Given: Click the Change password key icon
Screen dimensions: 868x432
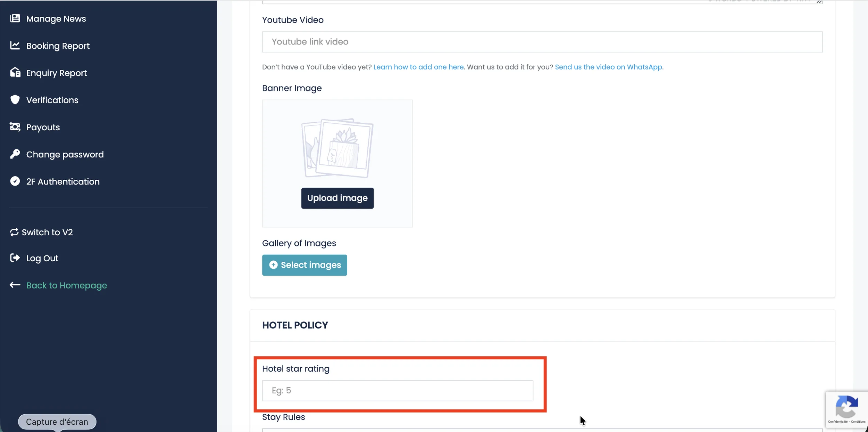Looking at the screenshot, I should (x=15, y=154).
